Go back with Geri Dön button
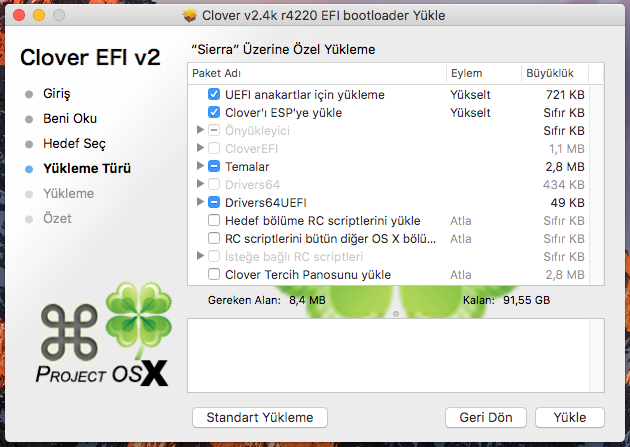The height and width of the screenshot is (447, 630). click(486, 418)
